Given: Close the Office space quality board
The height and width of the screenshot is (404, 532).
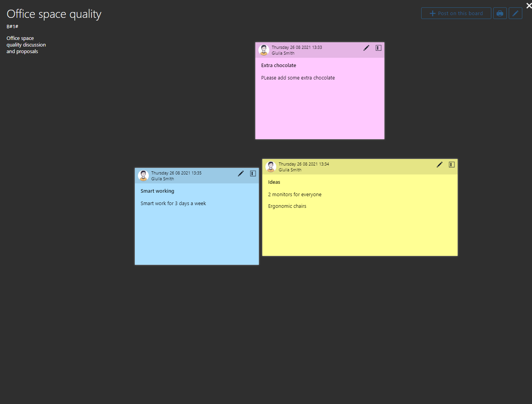Looking at the screenshot, I should coord(529,5).
